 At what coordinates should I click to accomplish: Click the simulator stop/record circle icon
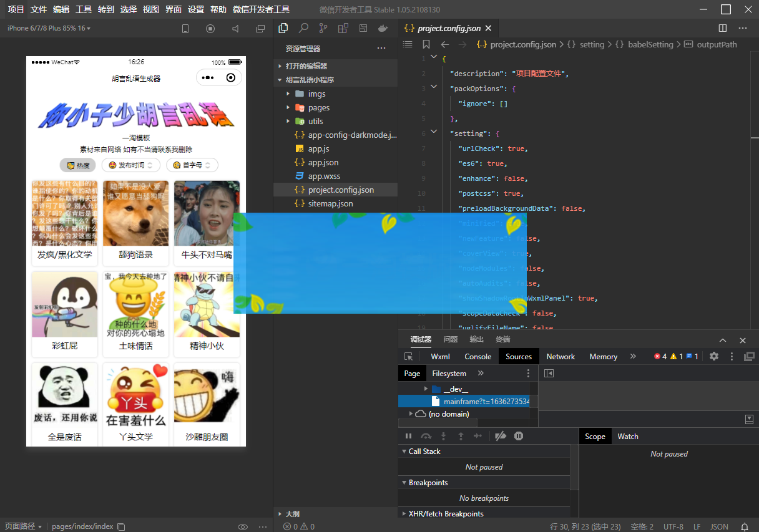[210, 29]
